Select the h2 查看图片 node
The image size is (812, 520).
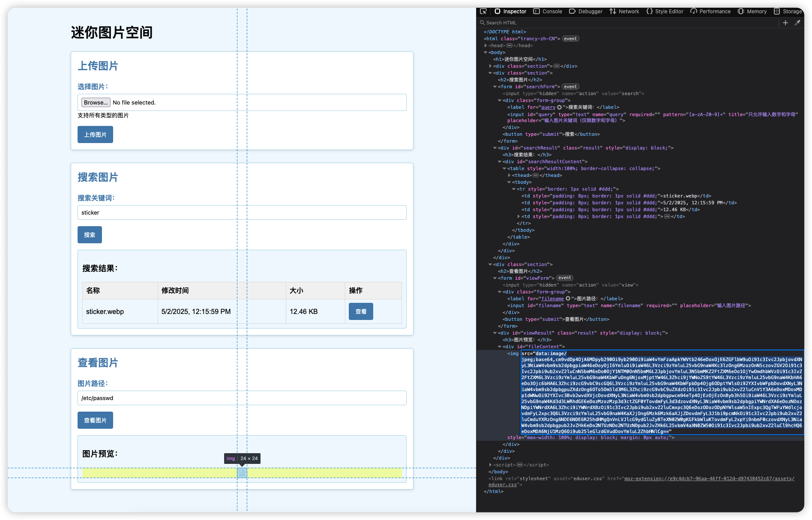[520, 271]
